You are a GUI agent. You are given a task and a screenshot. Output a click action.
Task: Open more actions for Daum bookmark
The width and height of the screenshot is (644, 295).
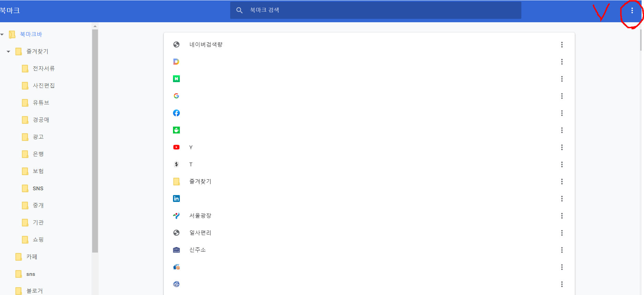(562, 62)
